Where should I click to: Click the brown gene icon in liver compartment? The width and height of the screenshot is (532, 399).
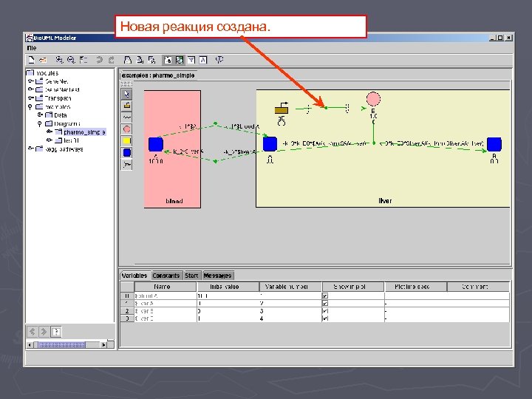[x=282, y=109]
